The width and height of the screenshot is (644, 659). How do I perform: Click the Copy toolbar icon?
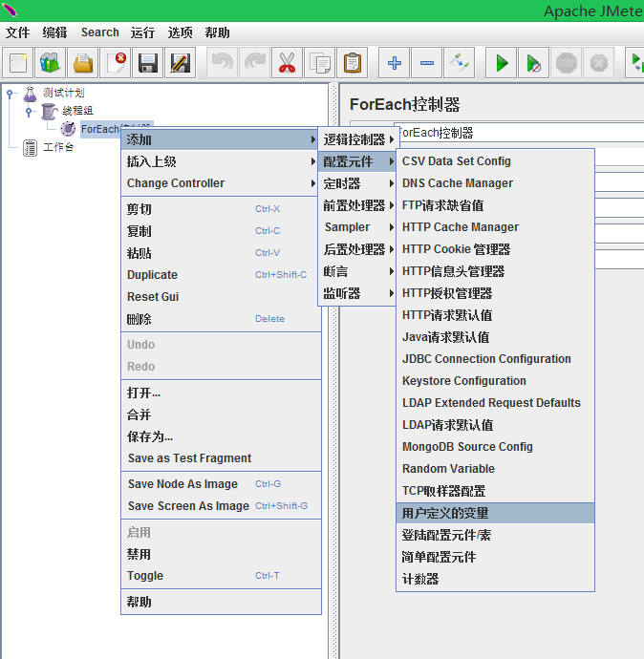[320, 63]
